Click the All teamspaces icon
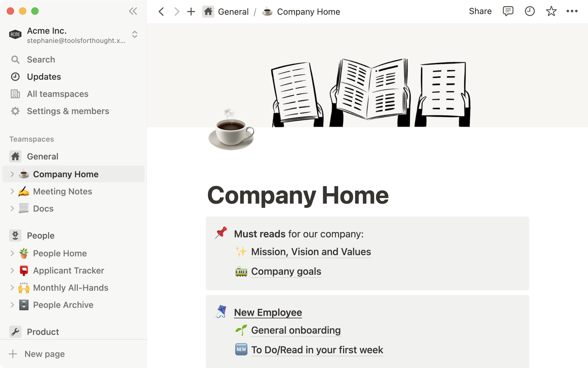Image resolution: width=588 pixels, height=368 pixels. 15,94
